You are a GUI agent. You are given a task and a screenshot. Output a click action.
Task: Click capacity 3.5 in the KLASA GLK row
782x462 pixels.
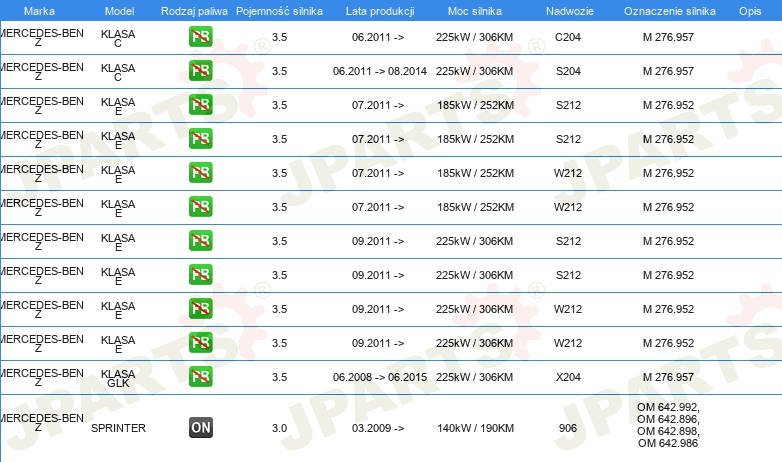point(279,377)
